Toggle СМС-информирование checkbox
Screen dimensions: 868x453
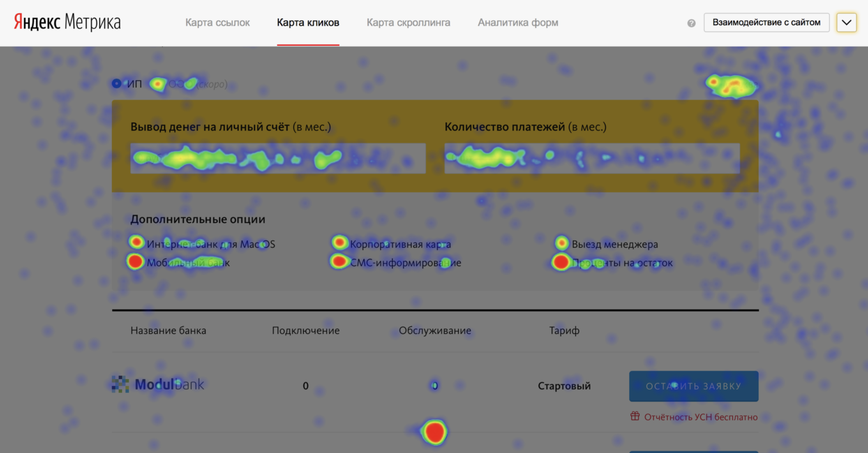coord(339,261)
